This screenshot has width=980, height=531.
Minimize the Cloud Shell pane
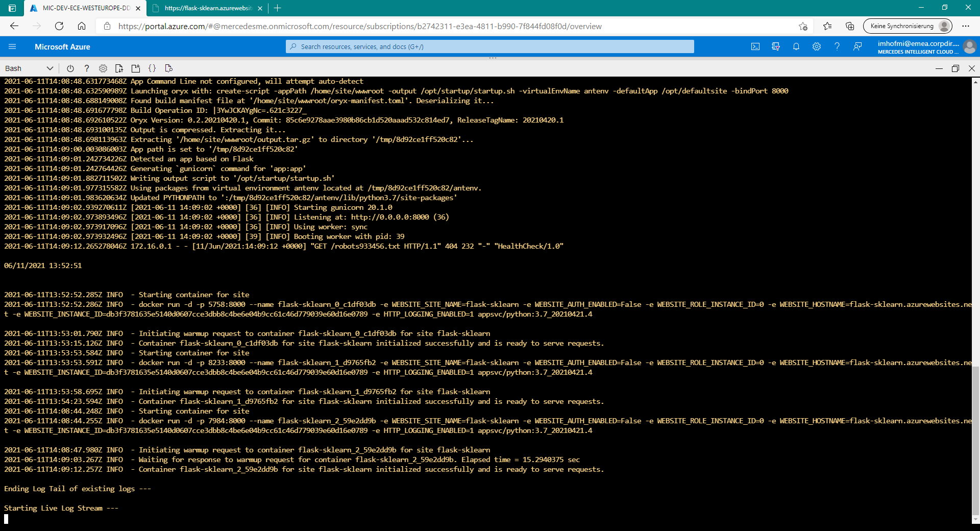click(939, 68)
